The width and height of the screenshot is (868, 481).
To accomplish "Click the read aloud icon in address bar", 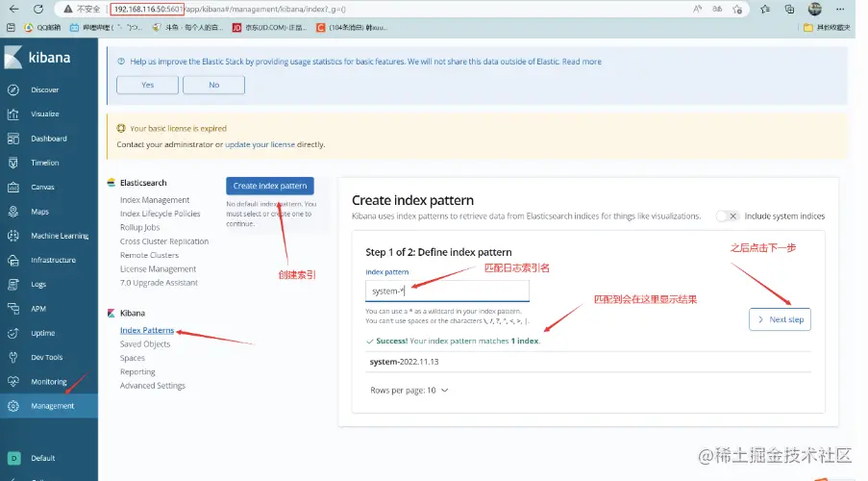I will [x=698, y=9].
